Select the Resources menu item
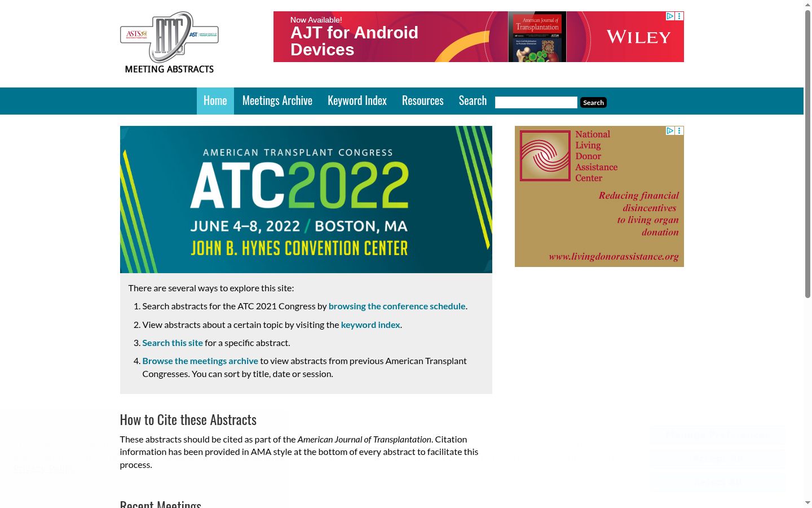This screenshot has height=508, width=812. pos(423,101)
